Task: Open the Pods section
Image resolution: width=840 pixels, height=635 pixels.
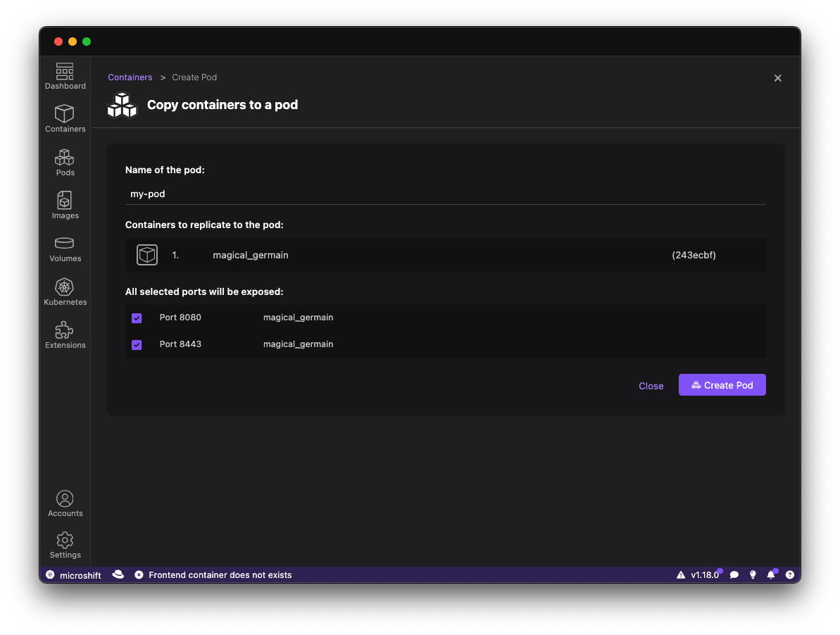Action: point(65,163)
